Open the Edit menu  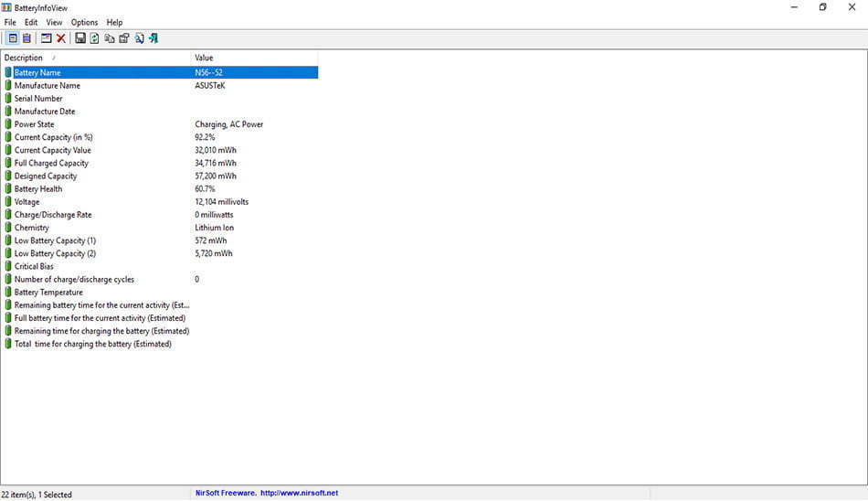click(31, 22)
